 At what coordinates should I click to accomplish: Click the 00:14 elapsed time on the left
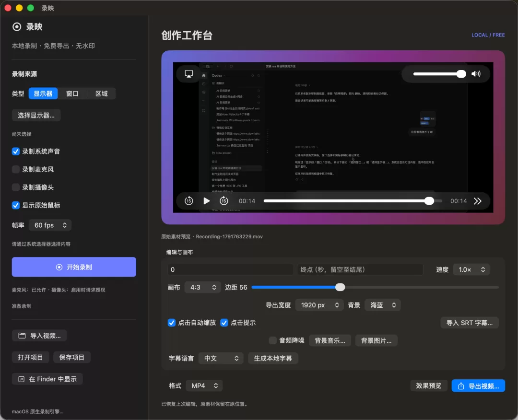tap(247, 201)
